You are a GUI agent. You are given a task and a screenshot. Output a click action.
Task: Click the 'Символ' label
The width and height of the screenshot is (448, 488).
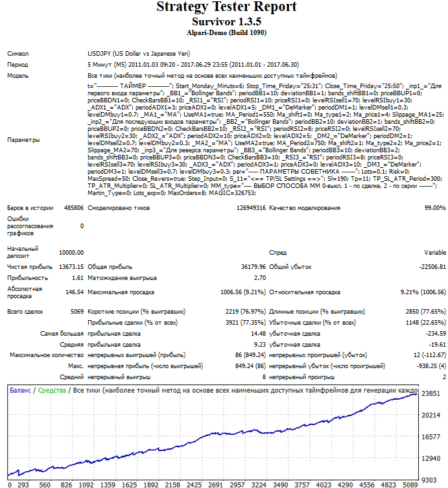18,54
